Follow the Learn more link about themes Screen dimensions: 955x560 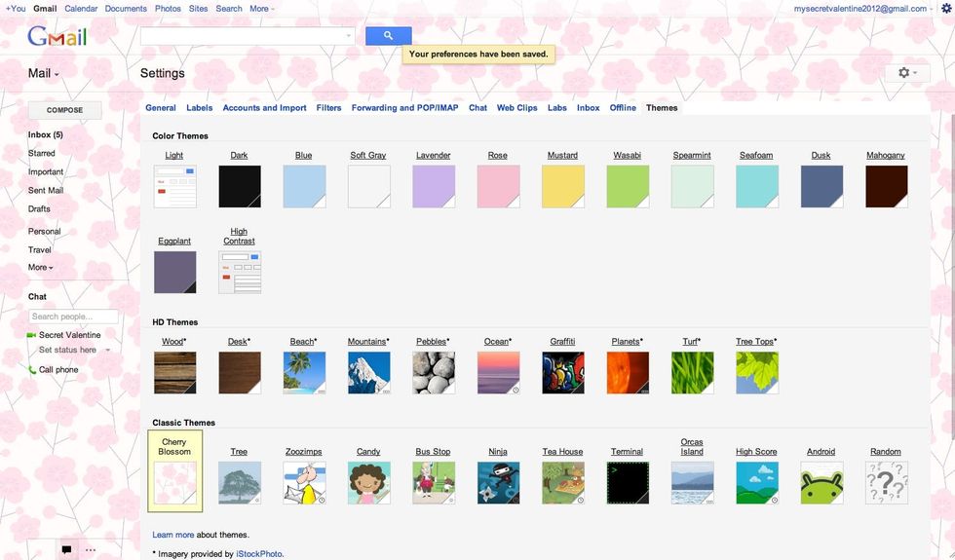(x=172, y=535)
